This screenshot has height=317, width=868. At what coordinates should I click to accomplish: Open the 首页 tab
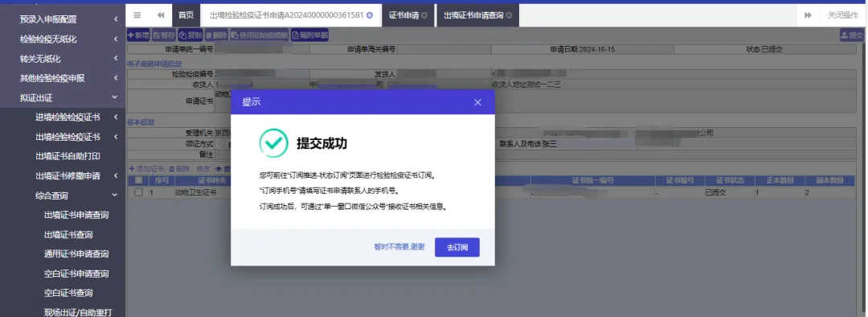(x=186, y=15)
